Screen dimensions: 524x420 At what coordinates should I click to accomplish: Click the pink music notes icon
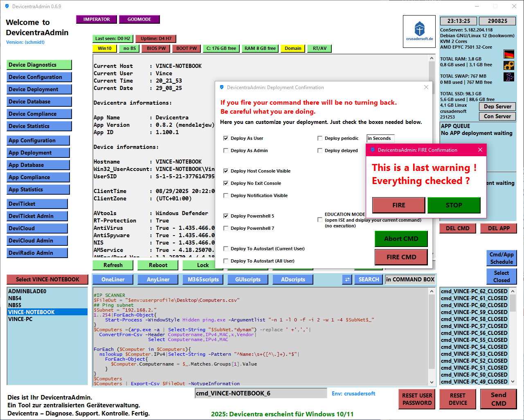click(509, 77)
